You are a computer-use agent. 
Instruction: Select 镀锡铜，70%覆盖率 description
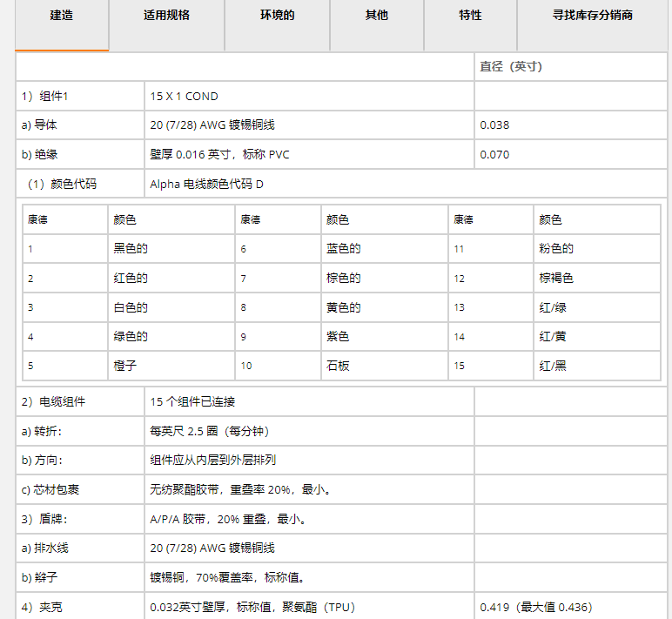pyautogui.click(x=228, y=577)
